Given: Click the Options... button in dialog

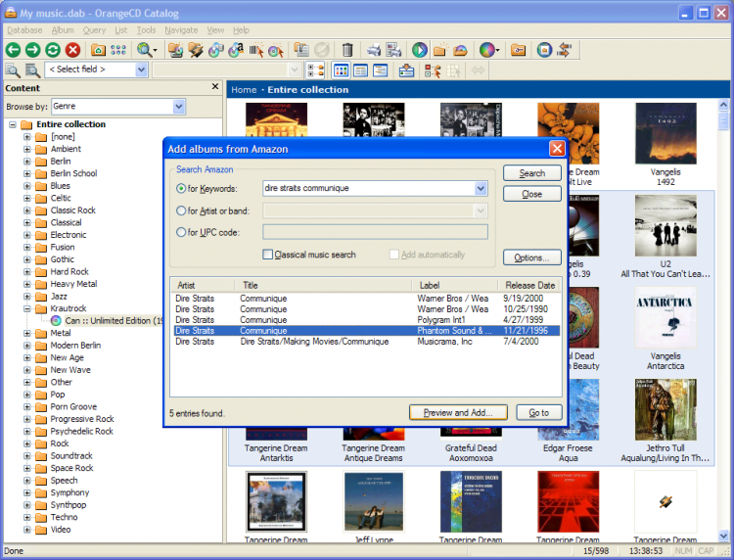Looking at the screenshot, I should pyautogui.click(x=531, y=257).
